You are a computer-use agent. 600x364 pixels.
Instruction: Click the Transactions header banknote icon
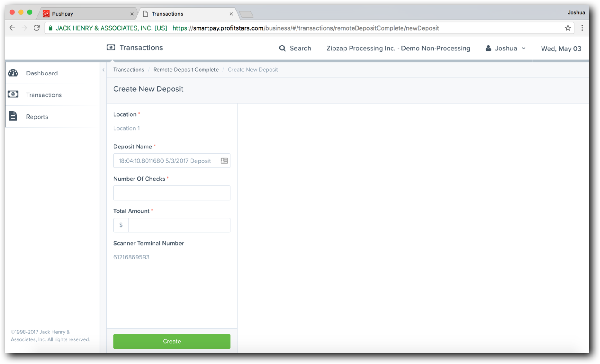point(111,47)
